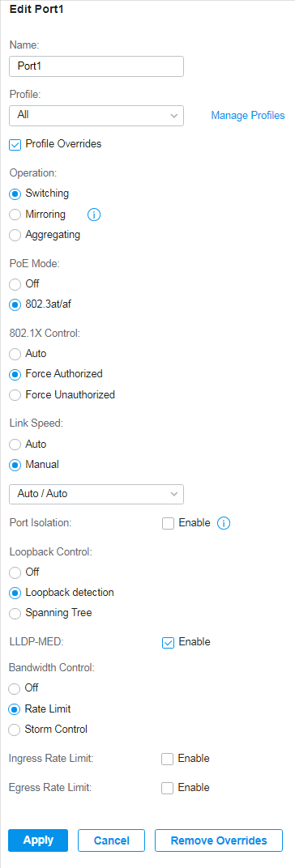Select Auto under Link Speed
The width and height of the screenshot is (295, 868).
[15, 445]
